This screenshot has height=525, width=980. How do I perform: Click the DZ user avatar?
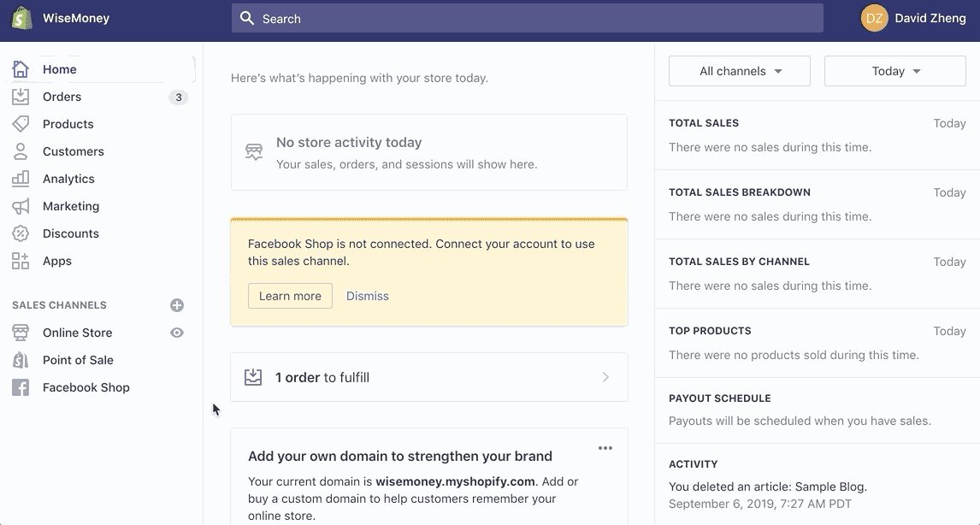[x=874, y=18]
